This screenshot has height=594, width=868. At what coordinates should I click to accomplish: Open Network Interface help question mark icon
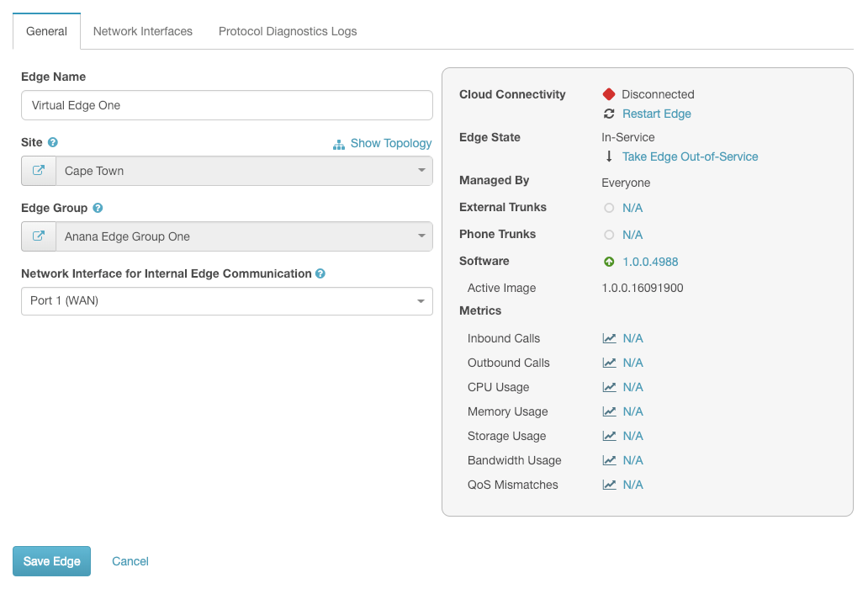(x=320, y=273)
